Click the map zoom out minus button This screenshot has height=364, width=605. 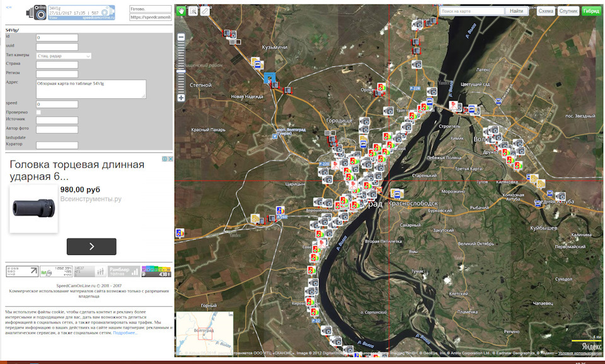tap(181, 38)
